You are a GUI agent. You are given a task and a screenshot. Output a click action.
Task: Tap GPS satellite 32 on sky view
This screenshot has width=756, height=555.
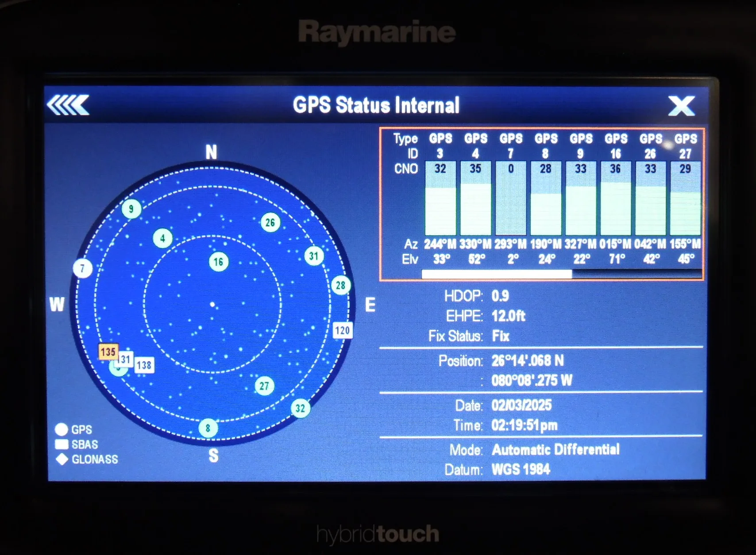(301, 408)
